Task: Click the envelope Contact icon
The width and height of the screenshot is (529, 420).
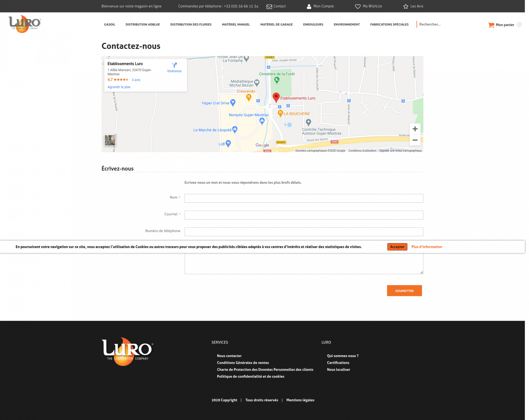Action: coord(269,6)
